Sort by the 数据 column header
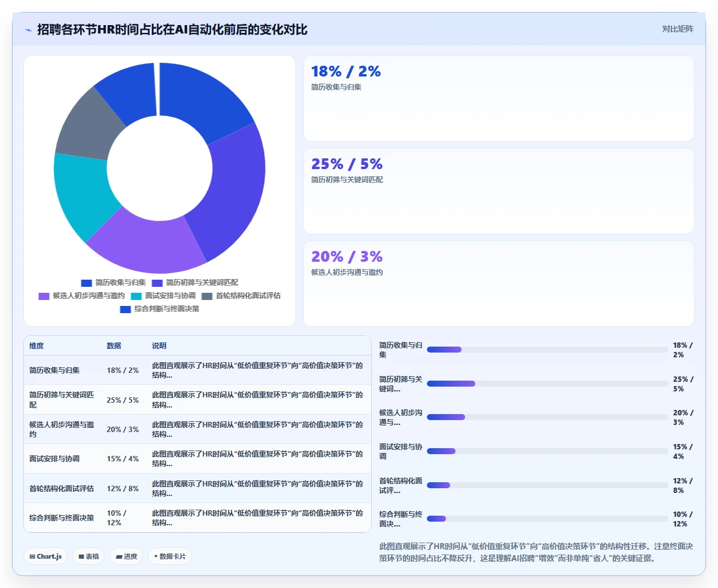 (x=114, y=346)
